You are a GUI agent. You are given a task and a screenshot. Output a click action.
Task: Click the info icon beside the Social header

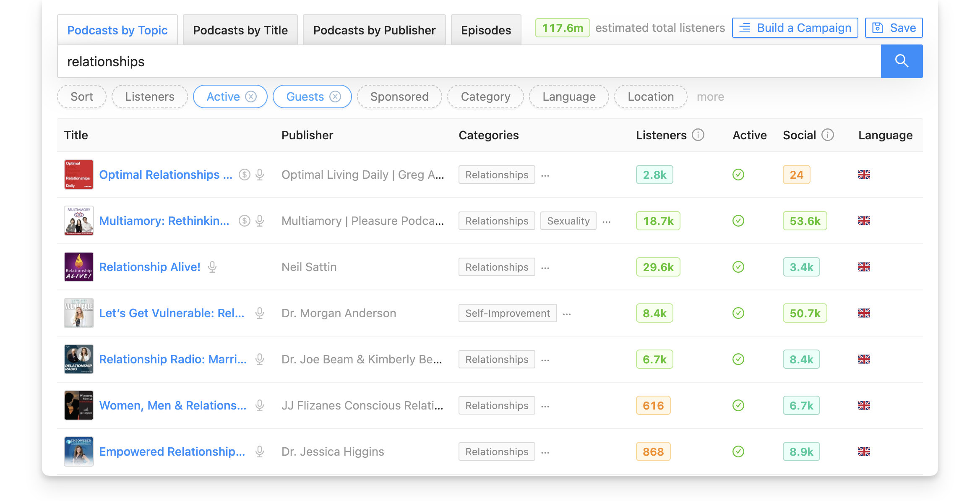tap(827, 135)
